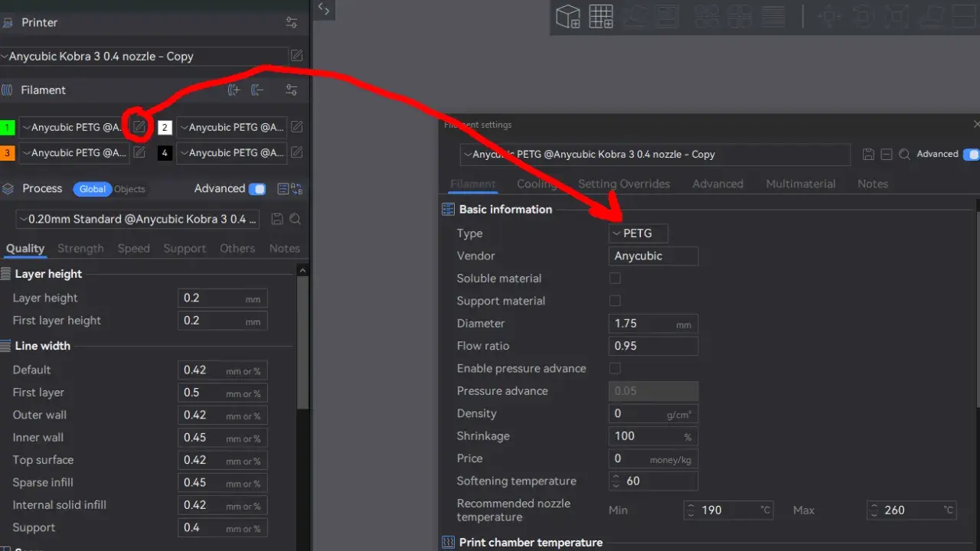This screenshot has height=551, width=980.
Task: Open Filament section settings icon
Action: (x=291, y=90)
